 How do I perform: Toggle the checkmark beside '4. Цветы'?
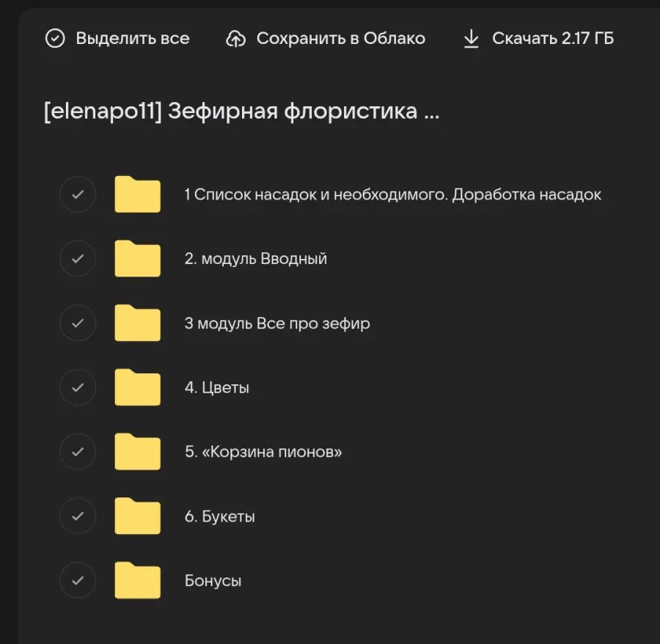78,387
